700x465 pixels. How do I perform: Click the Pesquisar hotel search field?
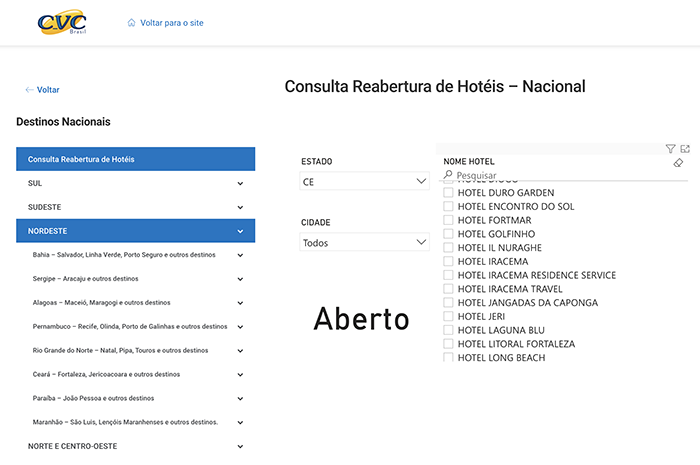point(565,175)
